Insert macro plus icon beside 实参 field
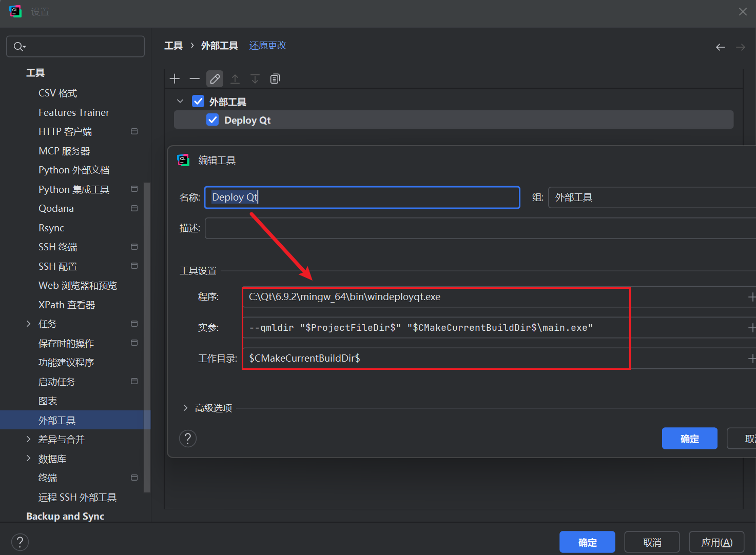This screenshot has width=756, height=555. click(x=751, y=328)
